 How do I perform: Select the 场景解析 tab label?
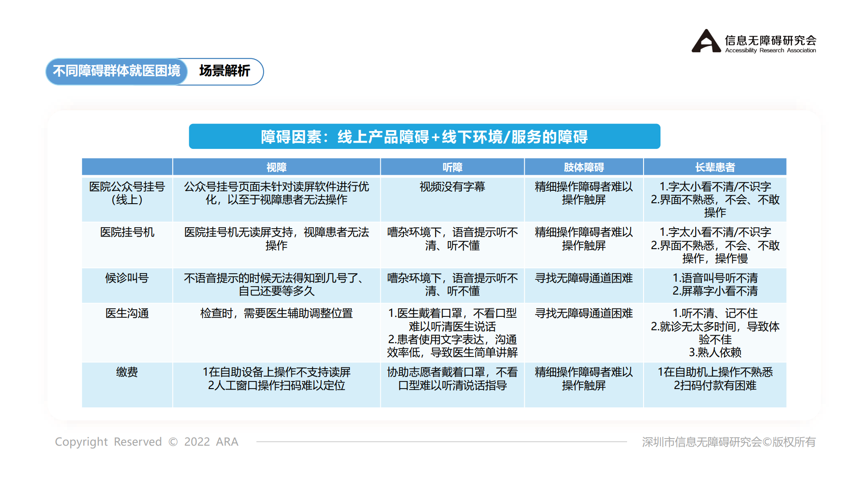point(224,71)
